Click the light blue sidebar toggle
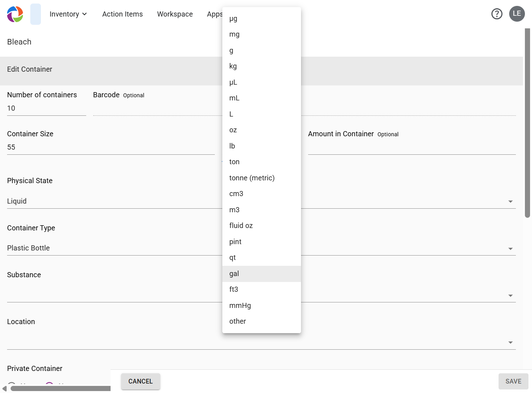Image resolution: width=532 pixels, height=393 pixels. (x=35, y=14)
